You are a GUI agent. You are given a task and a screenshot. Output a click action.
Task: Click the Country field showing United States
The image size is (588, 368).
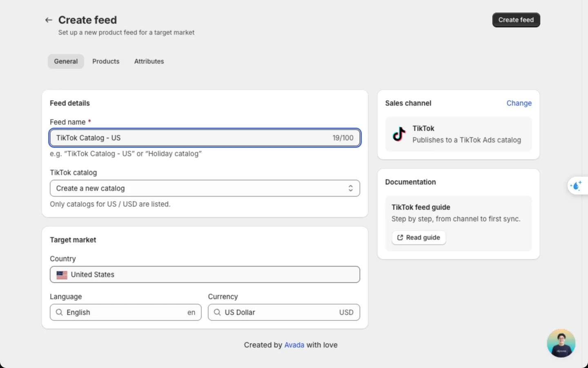pyautogui.click(x=205, y=275)
